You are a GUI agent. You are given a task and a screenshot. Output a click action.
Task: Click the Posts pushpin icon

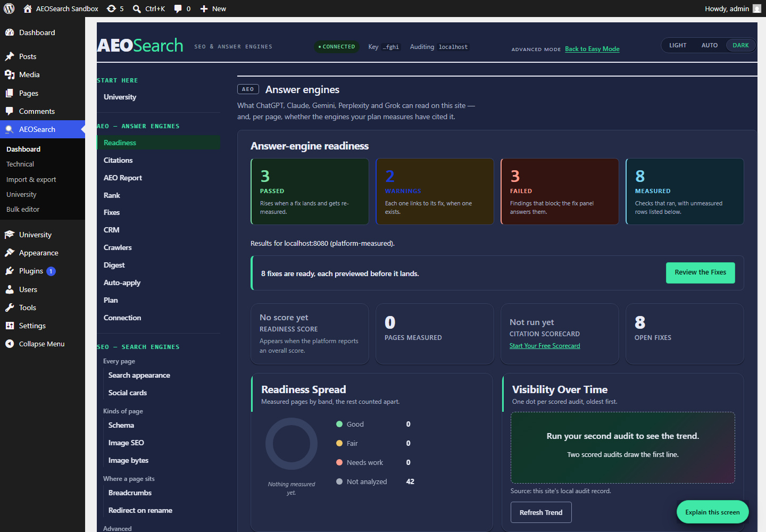pyautogui.click(x=10, y=56)
